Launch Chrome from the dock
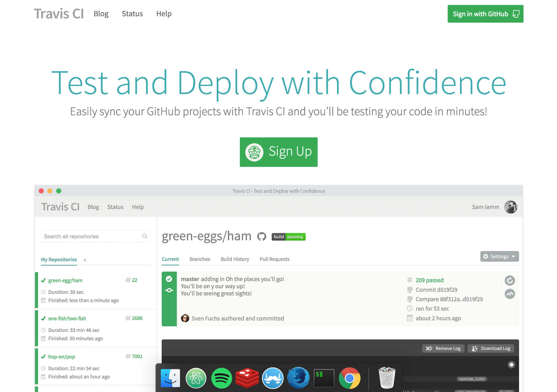Screen dimensions: 557x392 349,378
